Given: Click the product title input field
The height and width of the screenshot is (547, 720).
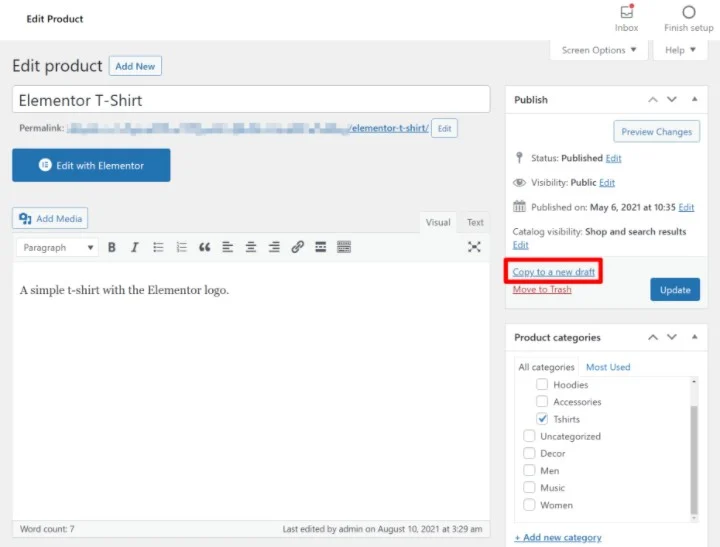Looking at the screenshot, I should (x=251, y=100).
